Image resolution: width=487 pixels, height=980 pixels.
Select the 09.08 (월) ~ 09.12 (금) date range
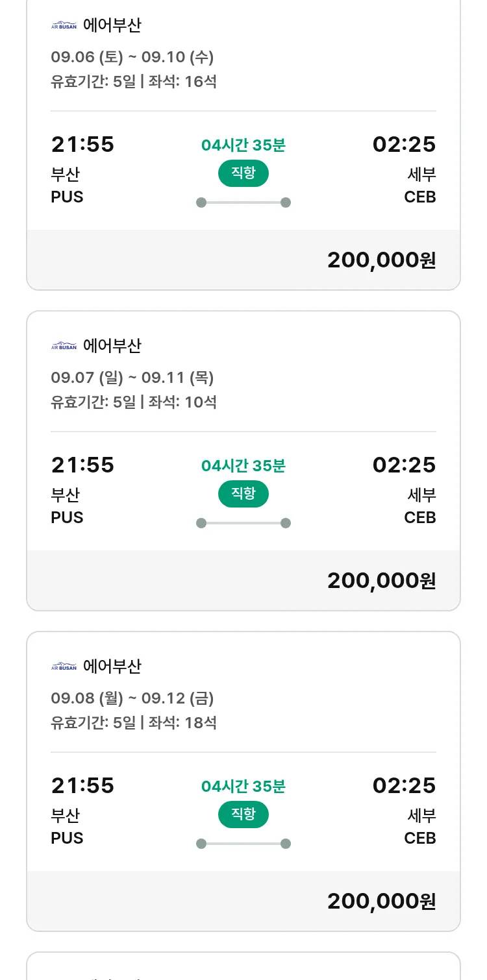(x=132, y=698)
